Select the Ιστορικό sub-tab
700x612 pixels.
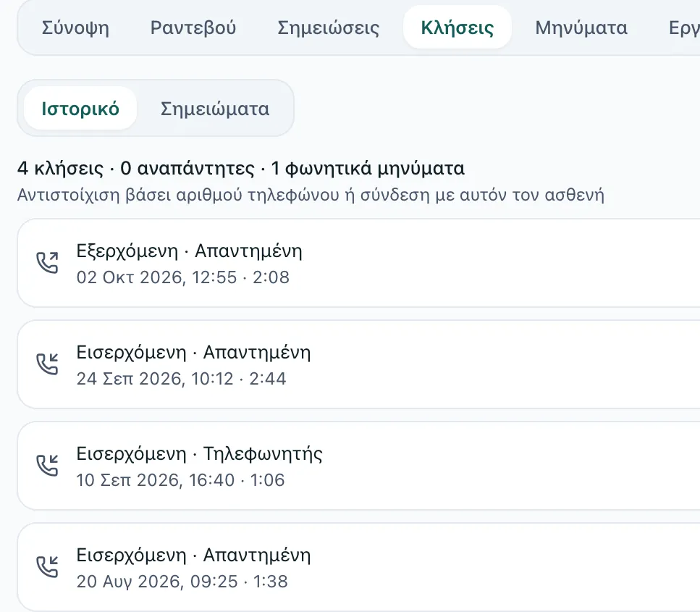(x=80, y=109)
